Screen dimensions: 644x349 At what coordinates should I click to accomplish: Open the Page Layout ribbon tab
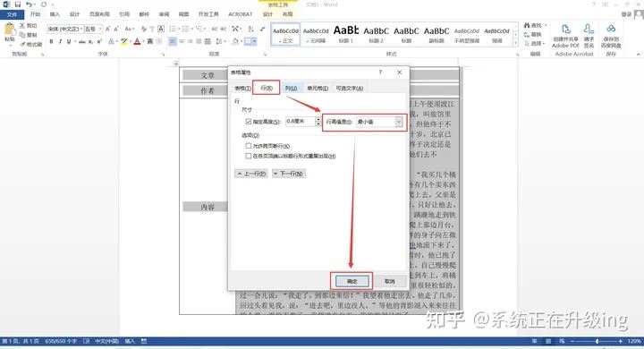(x=99, y=14)
